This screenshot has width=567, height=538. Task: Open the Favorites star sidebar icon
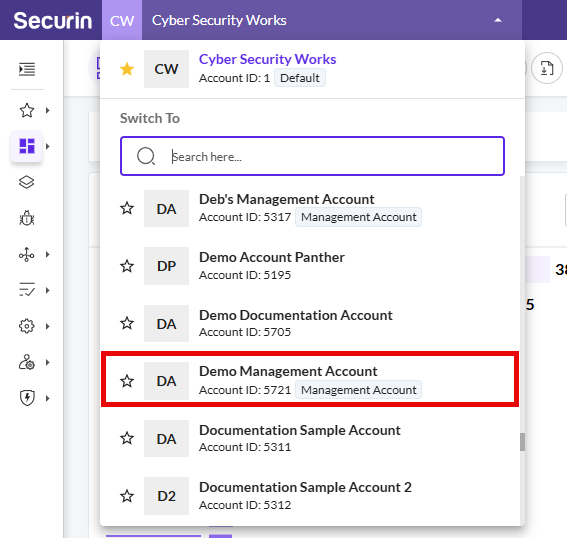coord(27,110)
